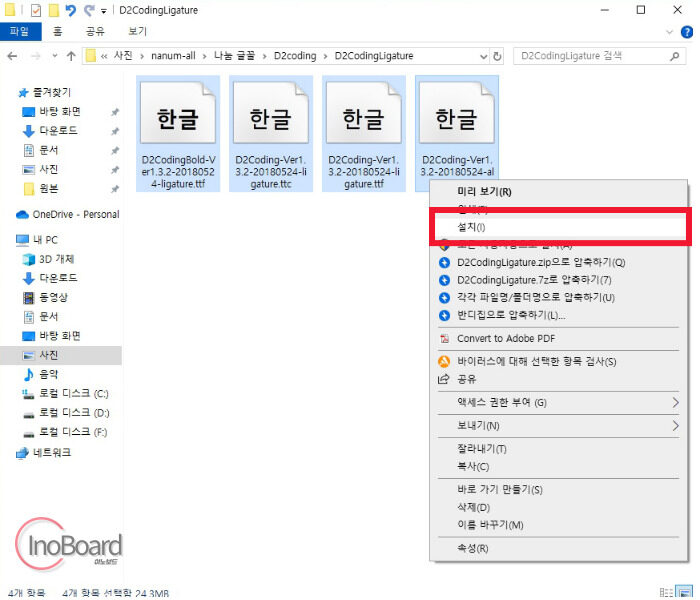
Task: Open the 보기 ribbon tab
Action: tap(138, 31)
